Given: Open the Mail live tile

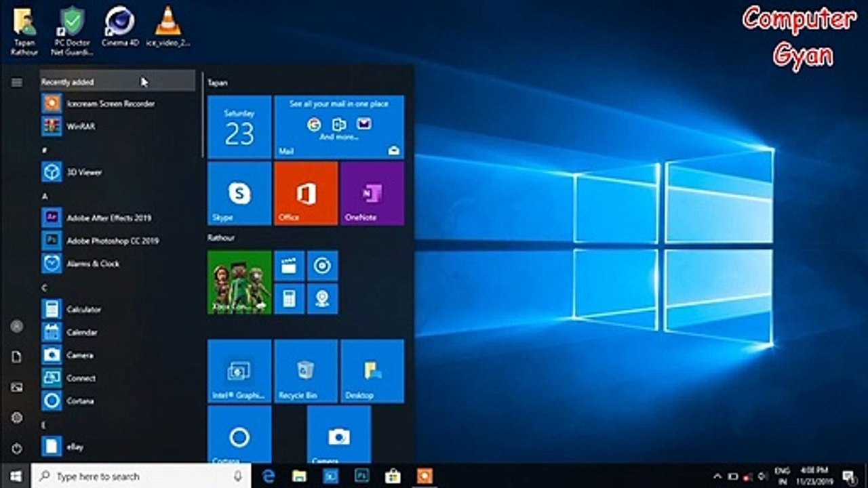Looking at the screenshot, I should click(x=339, y=127).
